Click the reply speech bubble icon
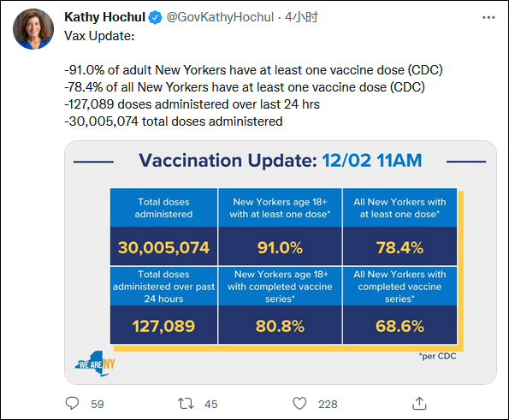 [72, 404]
